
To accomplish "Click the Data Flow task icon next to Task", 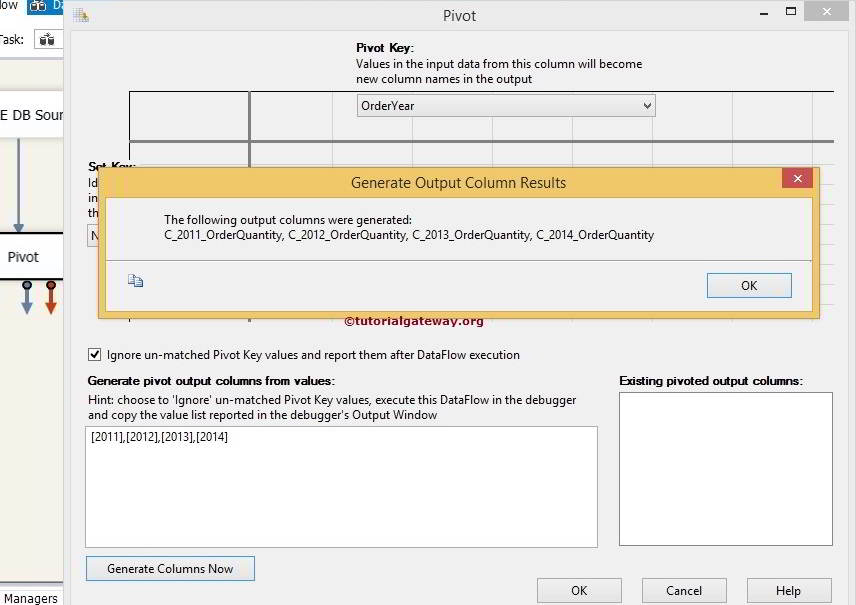I will (x=47, y=39).
